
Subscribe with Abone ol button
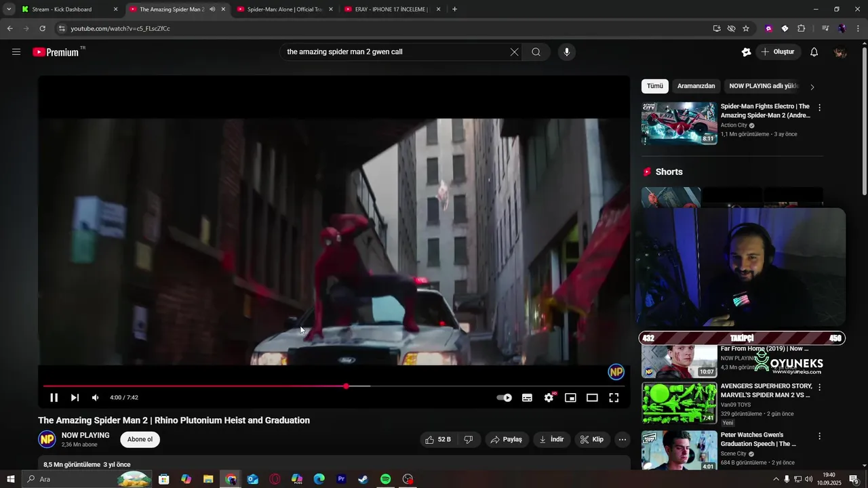(140, 439)
